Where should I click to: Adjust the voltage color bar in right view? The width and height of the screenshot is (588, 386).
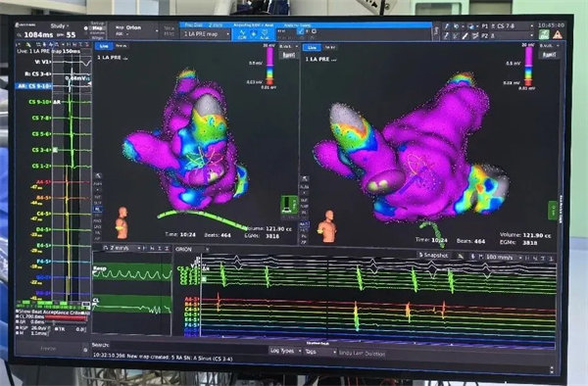(528, 67)
